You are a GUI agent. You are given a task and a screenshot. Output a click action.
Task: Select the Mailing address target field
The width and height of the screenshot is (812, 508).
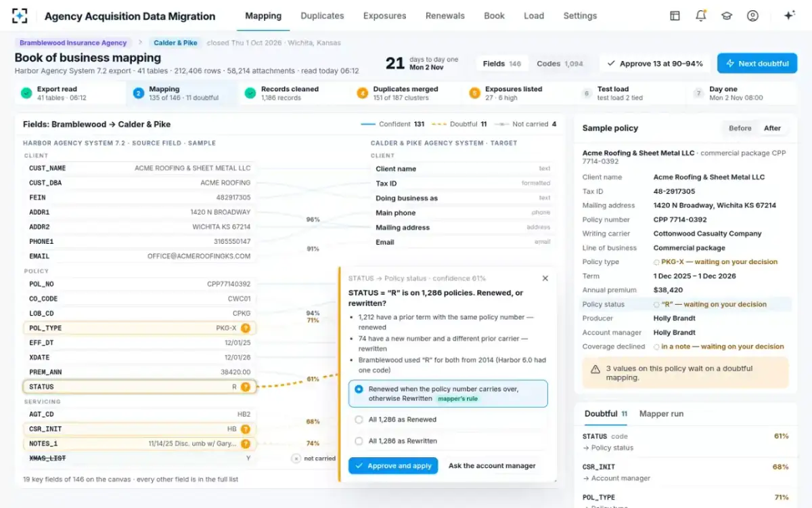click(463, 228)
